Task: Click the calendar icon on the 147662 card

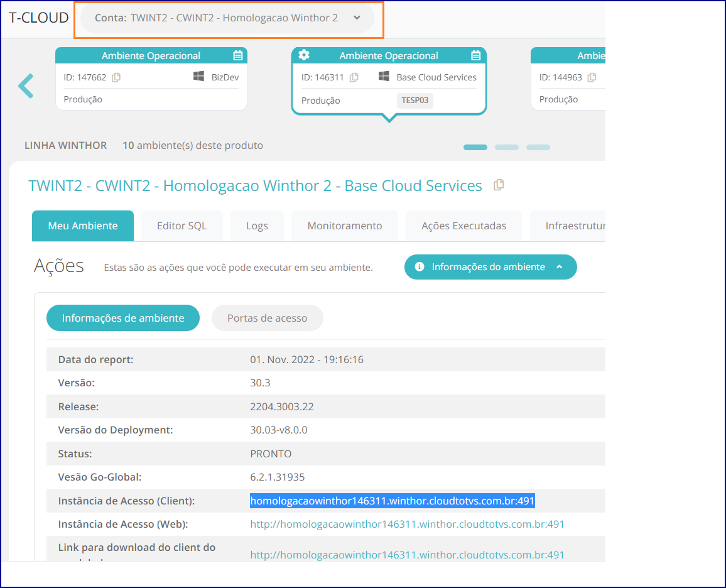Action: coord(237,55)
